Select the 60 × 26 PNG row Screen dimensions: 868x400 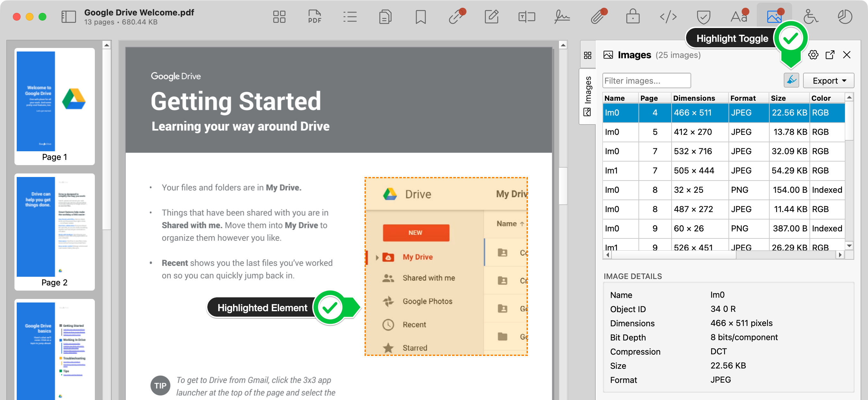[x=723, y=228]
